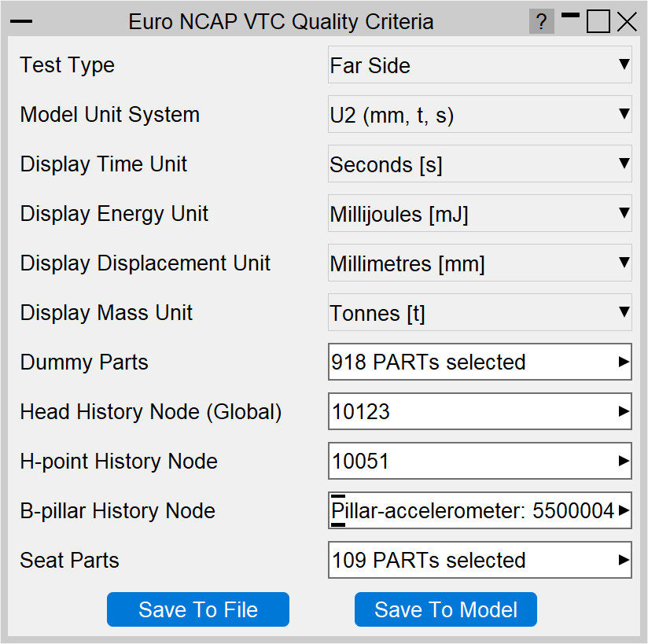Open the Display Mass Unit dropdown

tap(480, 312)
